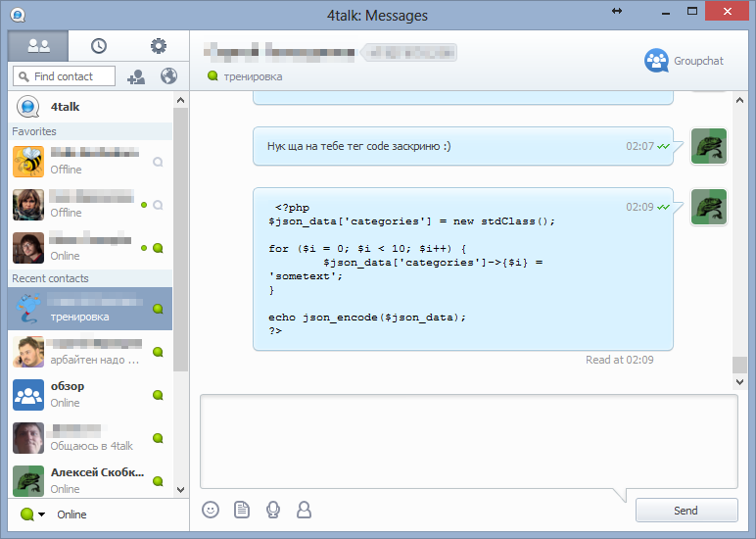Collapse the Recent contacts group header
The image size is (756, 539).
coord(90,278)
